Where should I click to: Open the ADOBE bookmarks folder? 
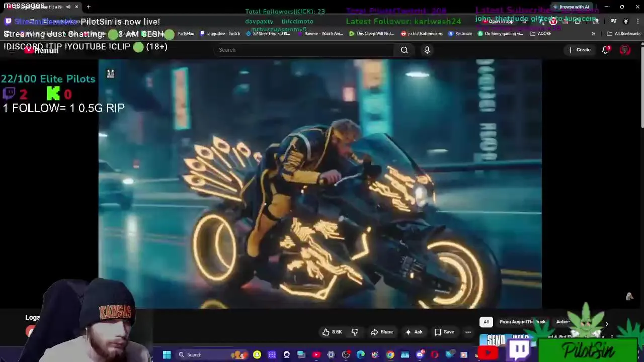pyautogui.click(x=540, y=34)
